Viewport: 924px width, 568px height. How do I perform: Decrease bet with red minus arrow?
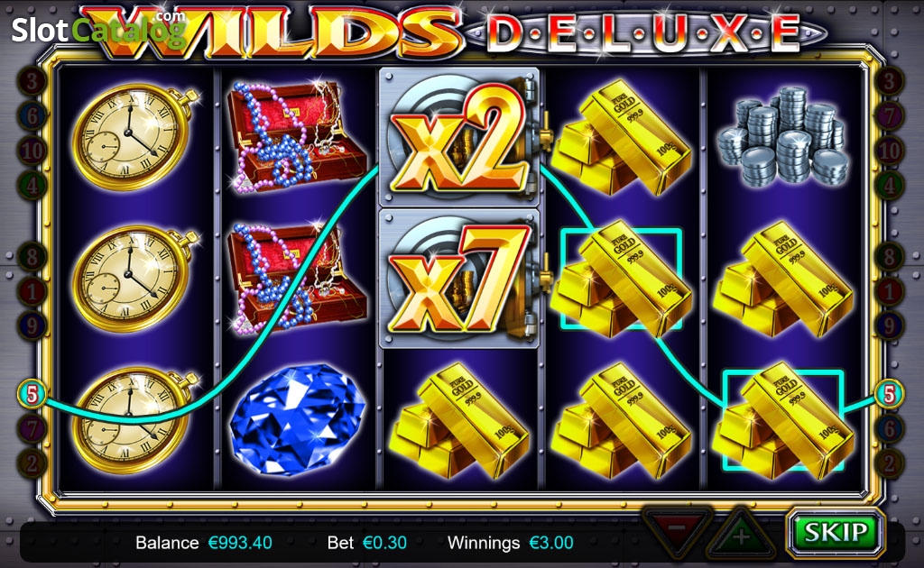click(677, 532)
